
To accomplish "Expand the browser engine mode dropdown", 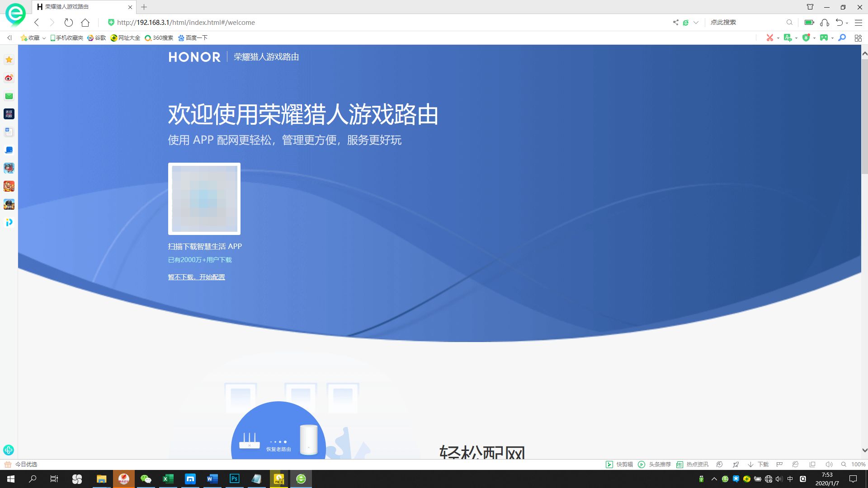I will (696, 23).
